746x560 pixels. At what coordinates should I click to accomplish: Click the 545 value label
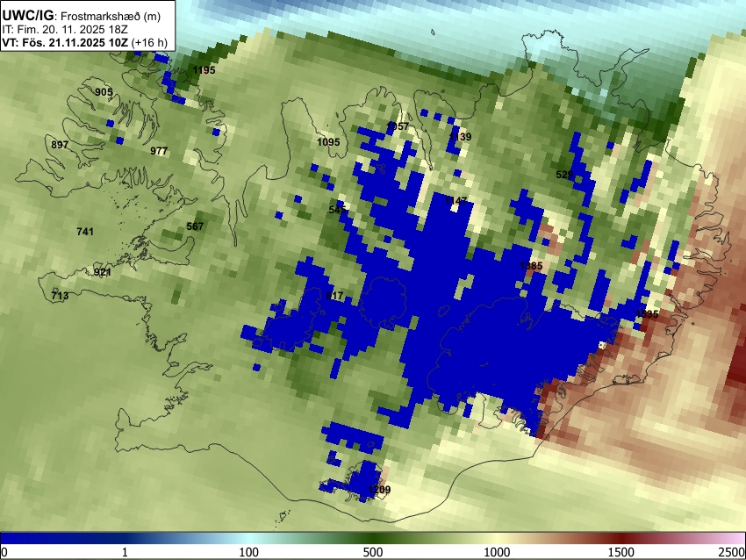337,210
